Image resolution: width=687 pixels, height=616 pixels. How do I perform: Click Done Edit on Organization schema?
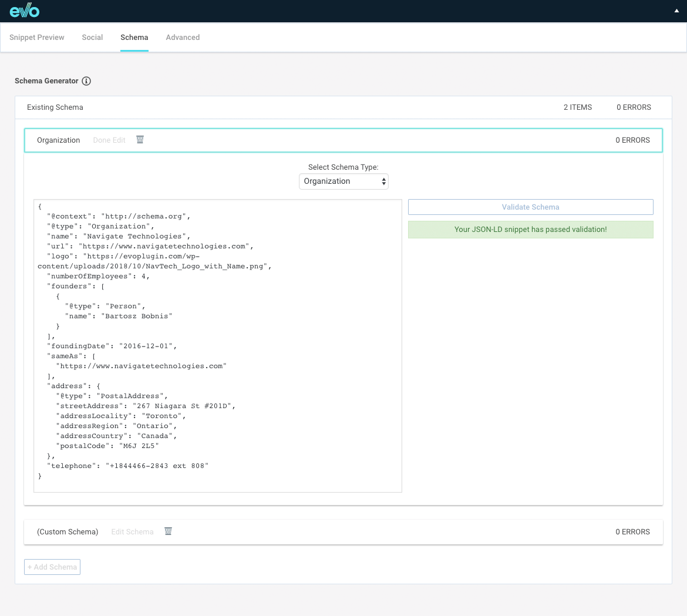[x=109, y=140]
